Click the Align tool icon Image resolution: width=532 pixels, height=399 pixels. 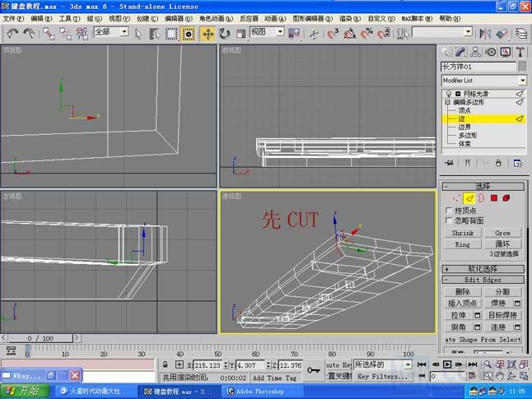coord(502,33)
